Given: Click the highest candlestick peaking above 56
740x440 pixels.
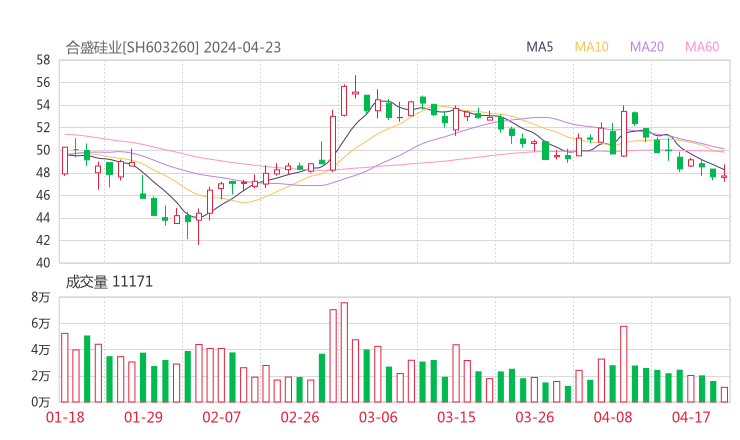Looking at the screenshot, I should (x=355, y=87).
